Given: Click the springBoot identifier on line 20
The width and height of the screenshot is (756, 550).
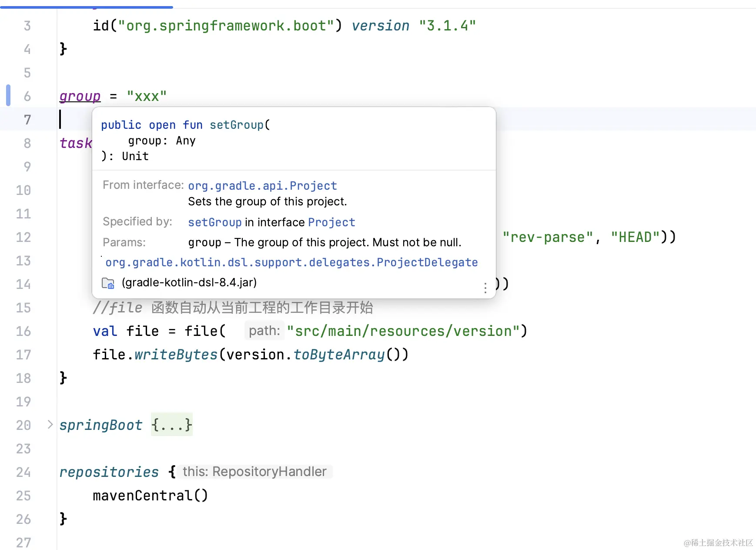Looking at the screenshot, I should coord(101,425).
